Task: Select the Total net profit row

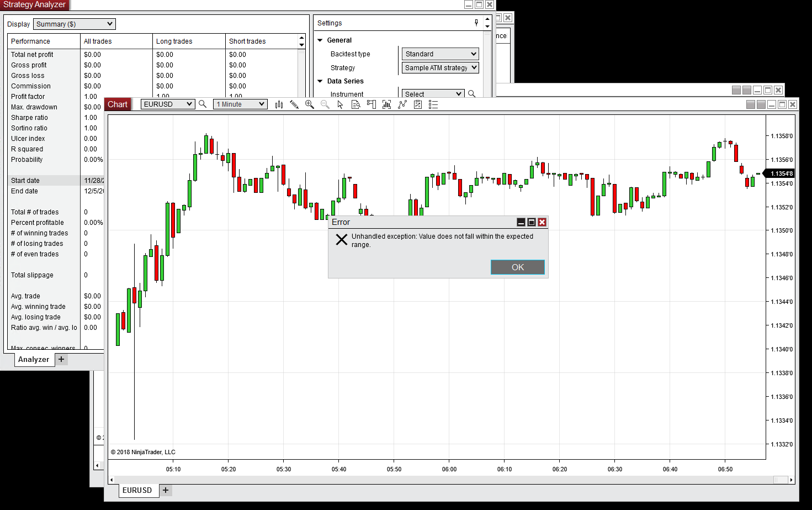Action: (x=153, y=55)
